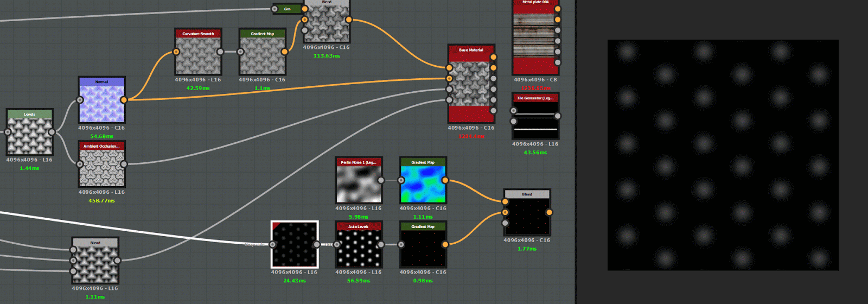Select the Levels node
This screenshot has width=868, height=304.
[30, 132]
